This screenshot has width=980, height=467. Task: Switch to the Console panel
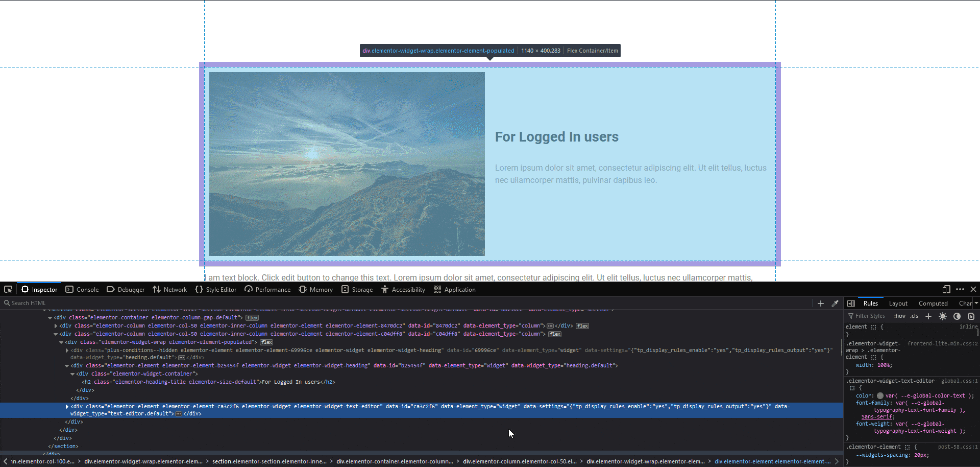(82, 290)
